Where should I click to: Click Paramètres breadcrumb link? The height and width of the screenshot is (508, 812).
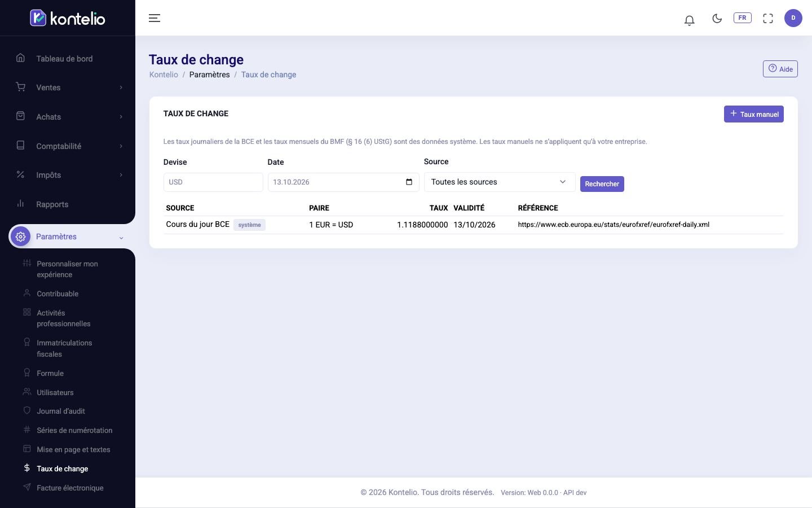209,75
